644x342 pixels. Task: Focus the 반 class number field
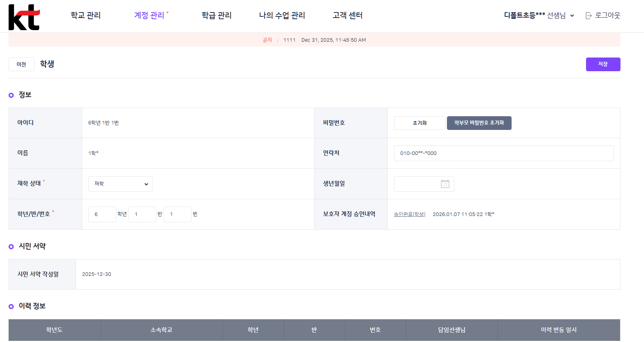[x=142, y=214]
